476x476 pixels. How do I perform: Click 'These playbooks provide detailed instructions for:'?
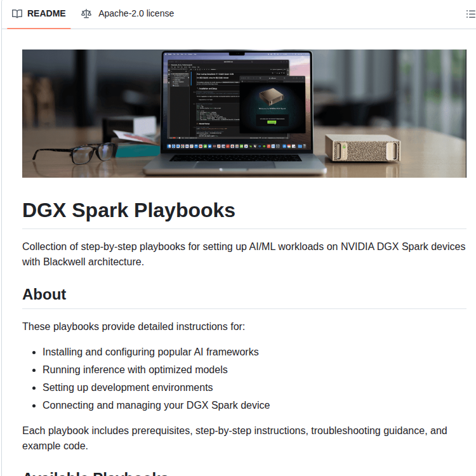click(x=133, y=327)
